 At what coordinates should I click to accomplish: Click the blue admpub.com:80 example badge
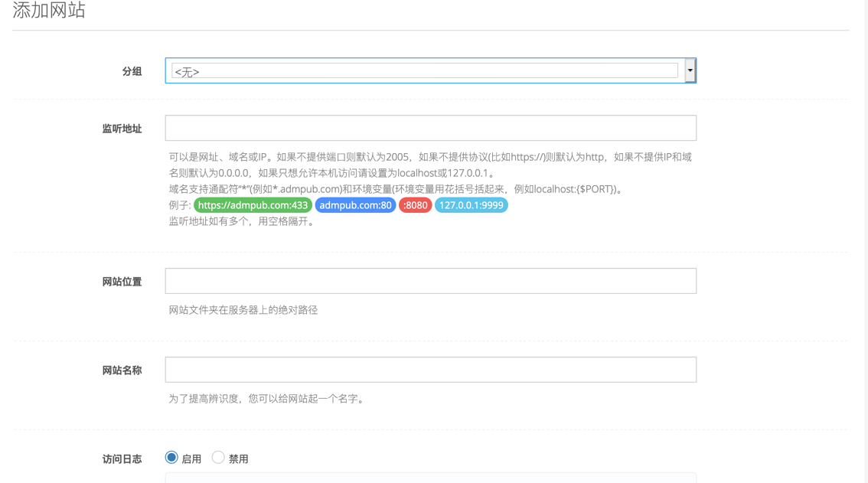pos(355,205)
